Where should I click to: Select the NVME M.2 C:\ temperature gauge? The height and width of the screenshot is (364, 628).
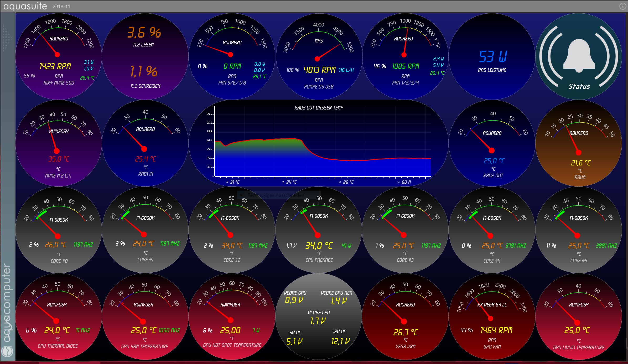(x=58, y=143)
